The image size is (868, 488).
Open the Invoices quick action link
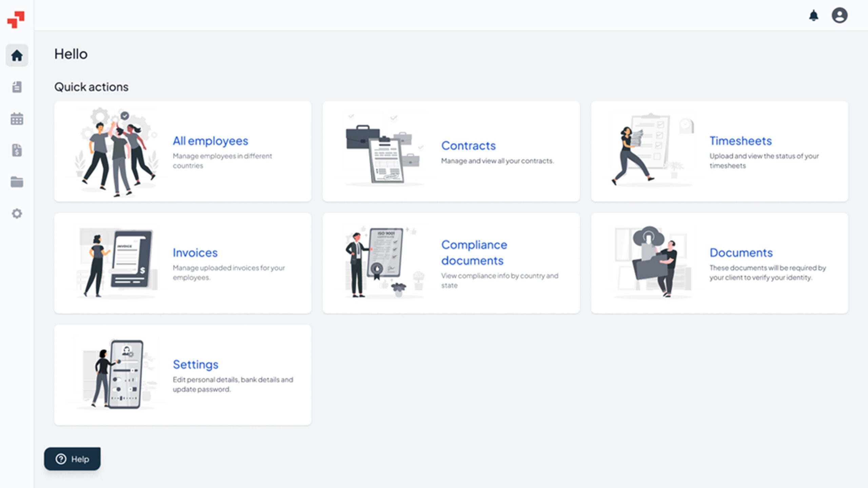[x=195, y=252]
